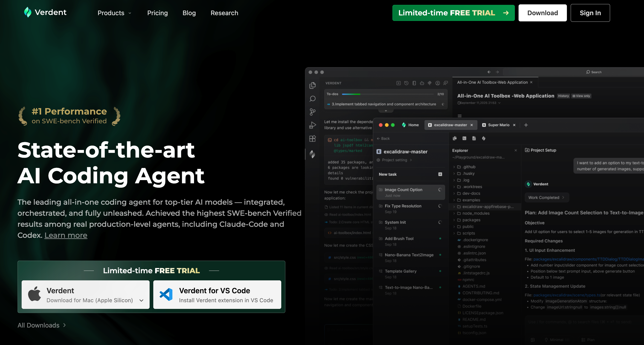Click the View only badge
The width and height of the screenshot is (644, 345).
[581, 96]
